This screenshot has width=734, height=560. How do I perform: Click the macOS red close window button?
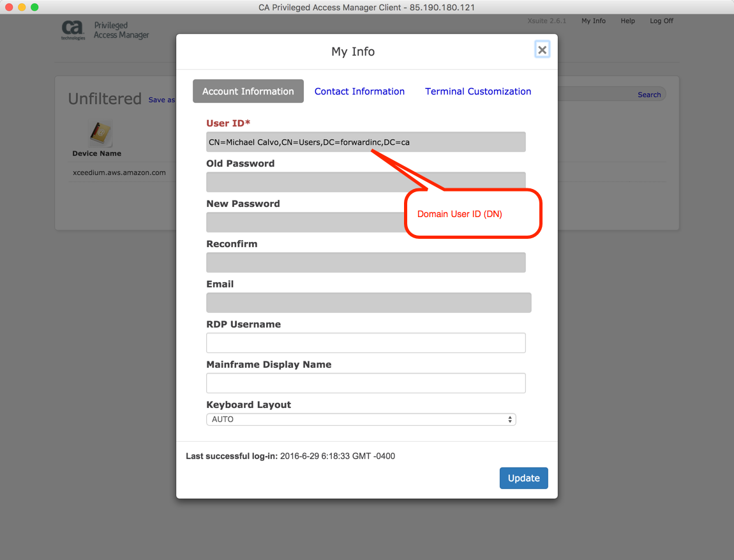[8, 7]
